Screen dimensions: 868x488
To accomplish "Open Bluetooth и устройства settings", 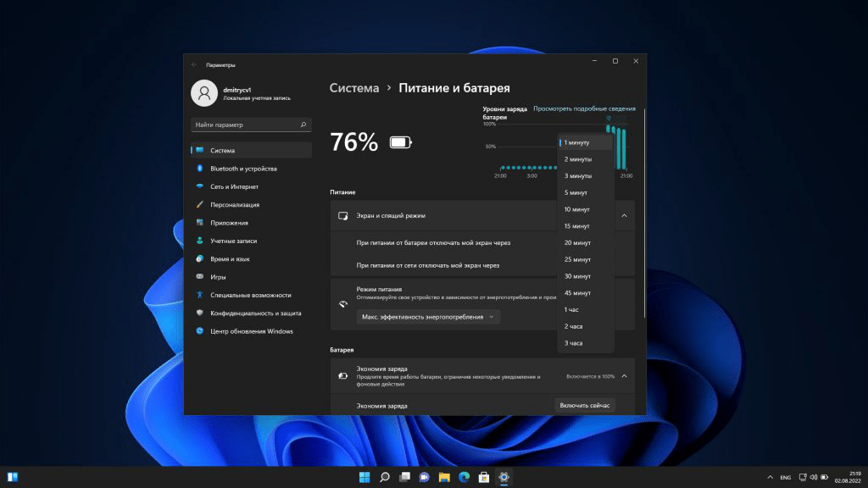I will pos(240,169).
